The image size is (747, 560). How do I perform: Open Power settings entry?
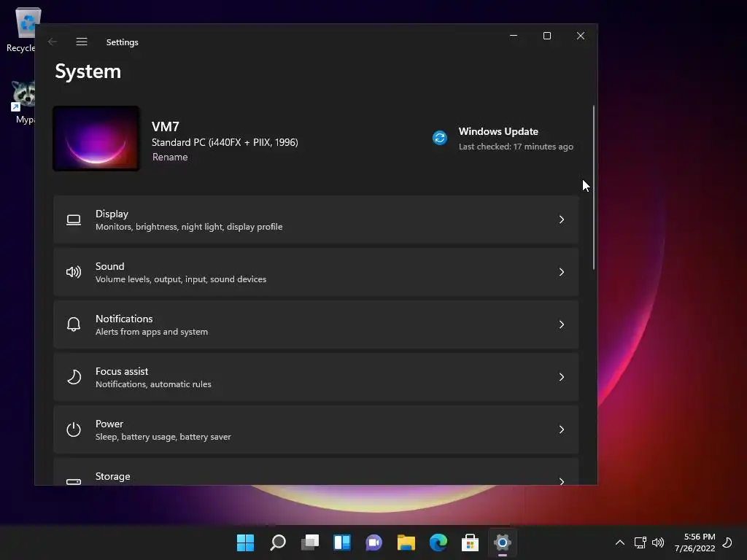point(316,429)
